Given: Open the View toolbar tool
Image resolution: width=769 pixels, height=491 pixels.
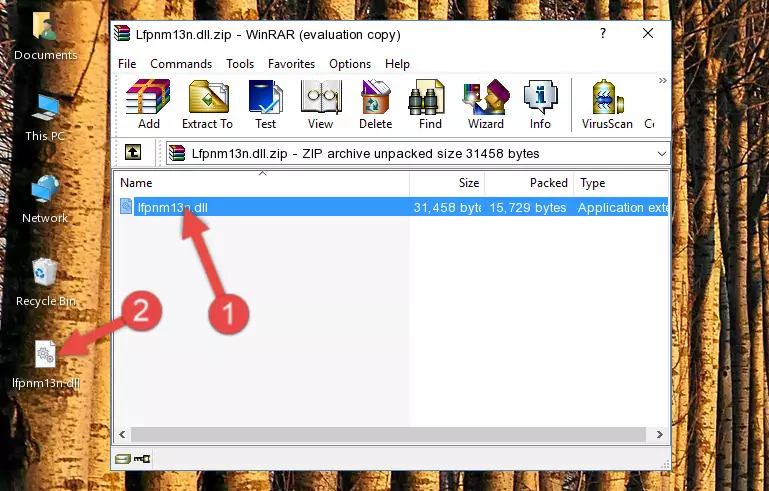Looking at the screenshot, I should click(x=321, y=104).
